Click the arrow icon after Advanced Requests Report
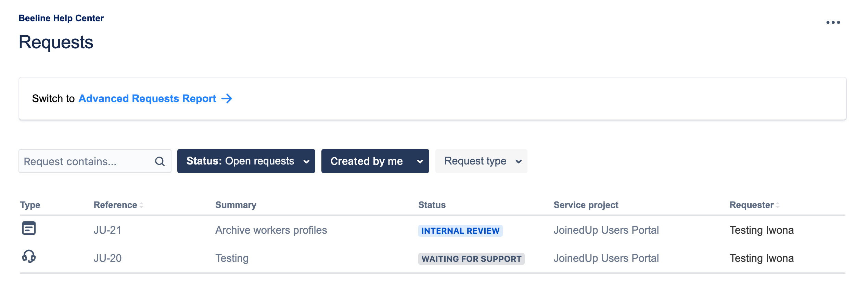 pos(227,99)
